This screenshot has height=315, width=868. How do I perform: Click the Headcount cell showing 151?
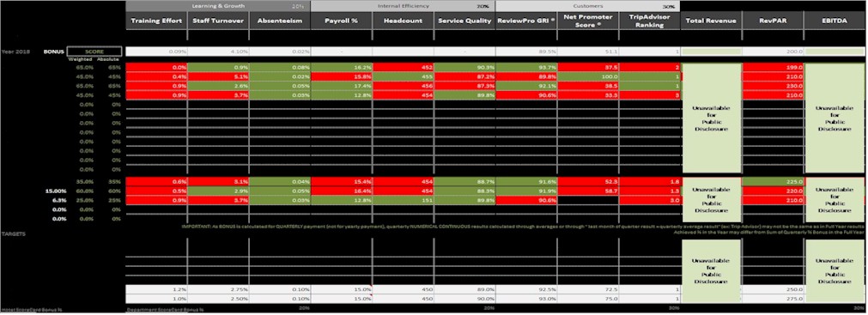point(403,200)
